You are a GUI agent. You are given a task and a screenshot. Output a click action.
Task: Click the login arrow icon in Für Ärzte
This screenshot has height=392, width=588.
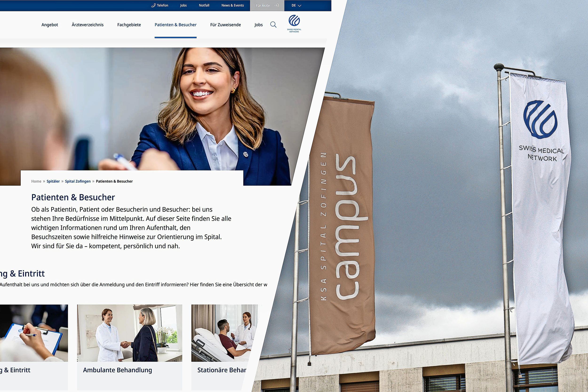[276, 5]
